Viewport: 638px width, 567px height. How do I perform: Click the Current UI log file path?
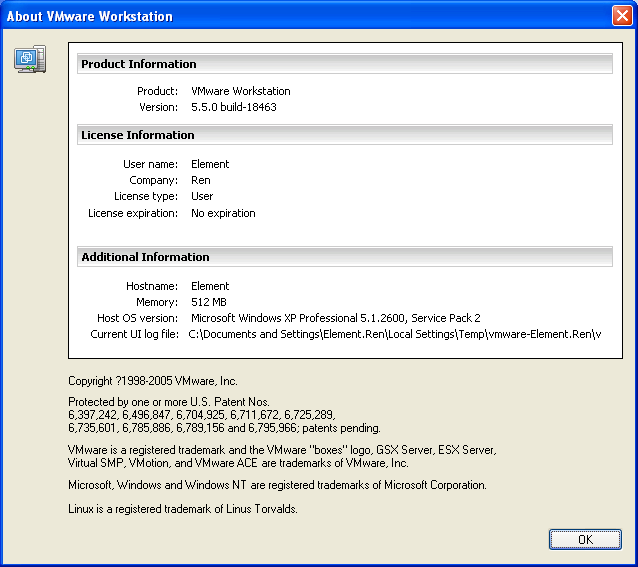coord(395,334)
